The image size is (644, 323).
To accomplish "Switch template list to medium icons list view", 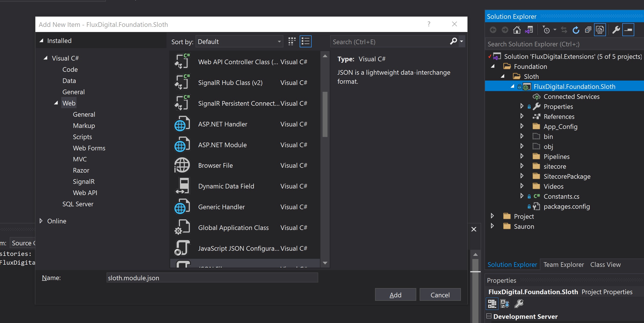I will 306,41.
